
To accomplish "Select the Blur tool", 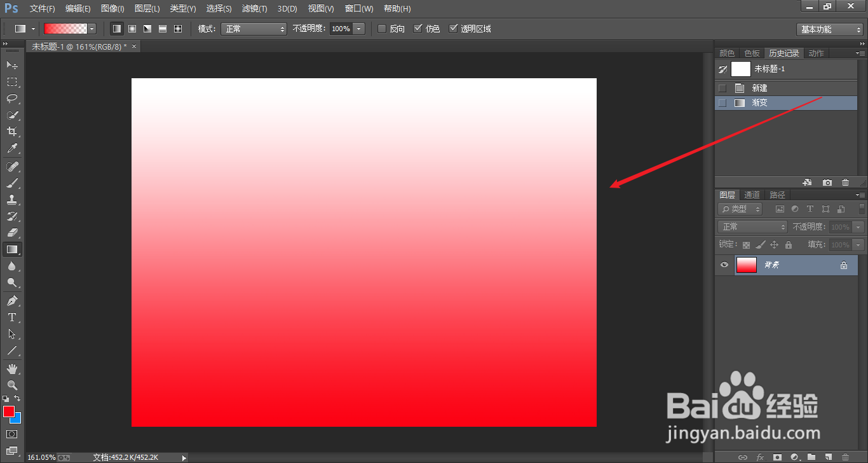I will [12, 266].
